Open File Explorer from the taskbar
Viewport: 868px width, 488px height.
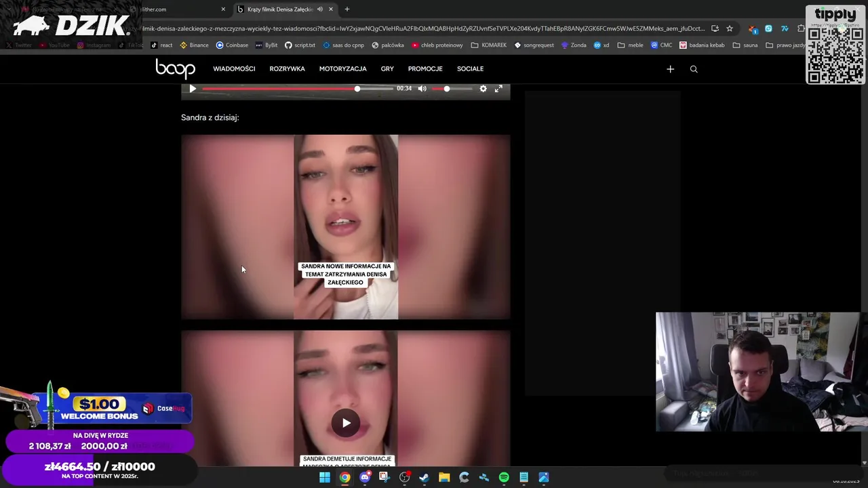coord(444,477)
